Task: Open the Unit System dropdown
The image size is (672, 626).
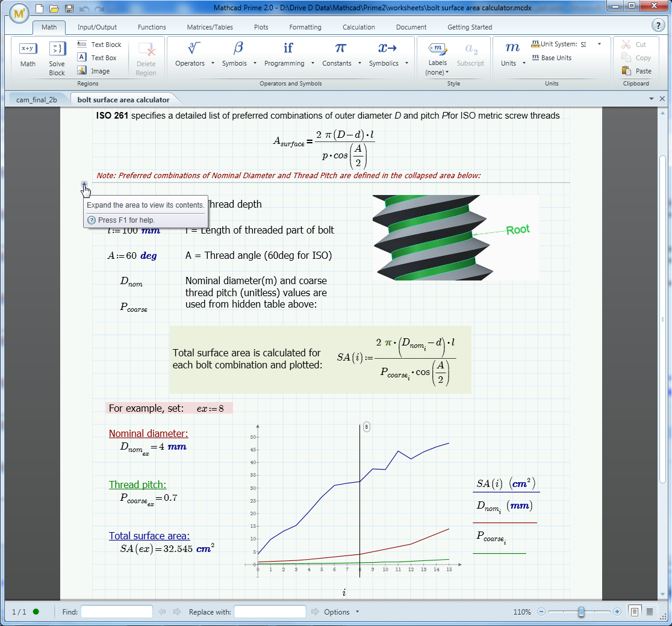Action: click(599, 44)
